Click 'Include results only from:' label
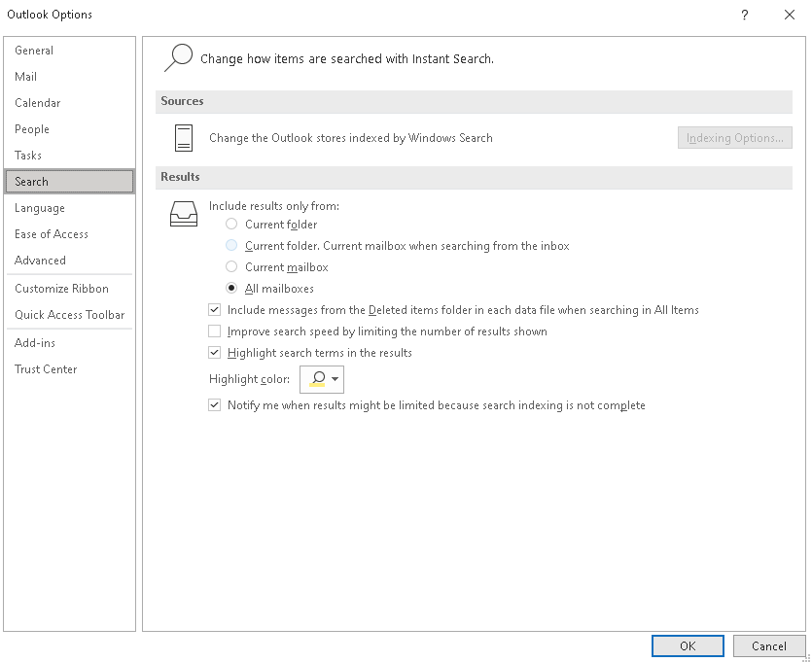This screenshot has height=662, width=812. pyautogui.click(x=274, y=206)
